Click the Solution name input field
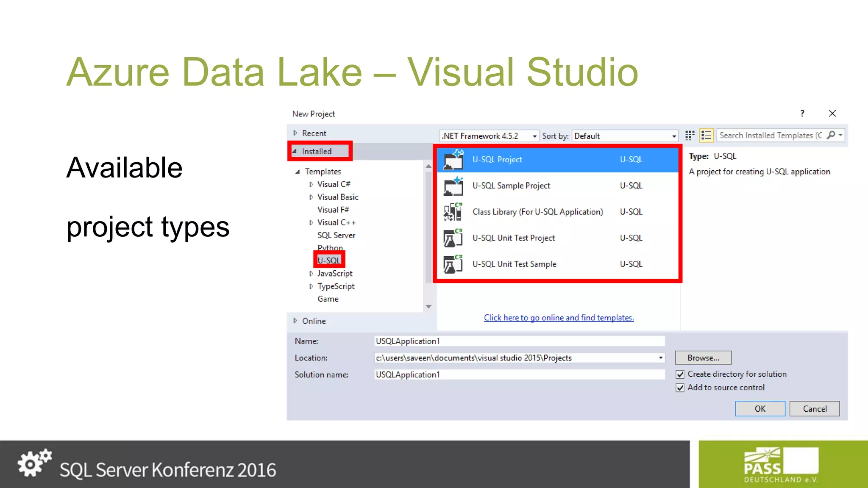Screen dimensions: 868x488 pyautogui.click(x=520, y=374)
